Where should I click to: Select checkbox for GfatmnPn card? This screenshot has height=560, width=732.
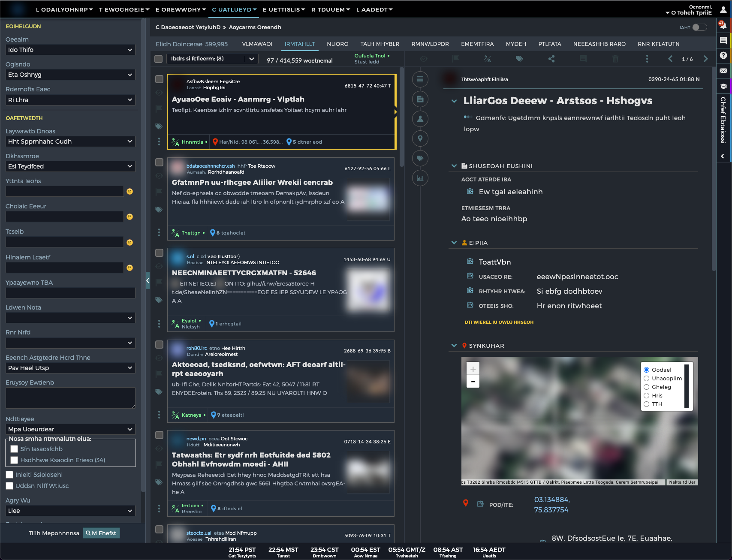pyautogui.click(x=159, y=162)
